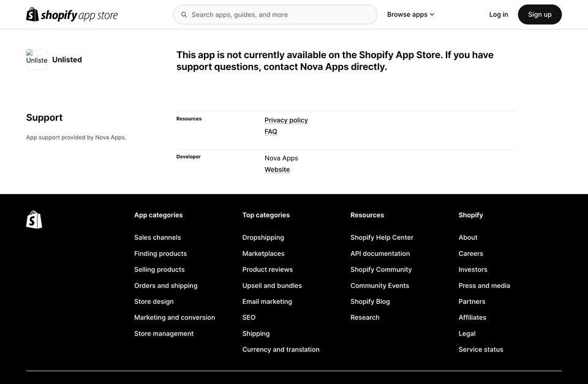Expand the Browse apps dropdown
The width and height of the screenshot is (588, 384).
[x=410, y=15]
